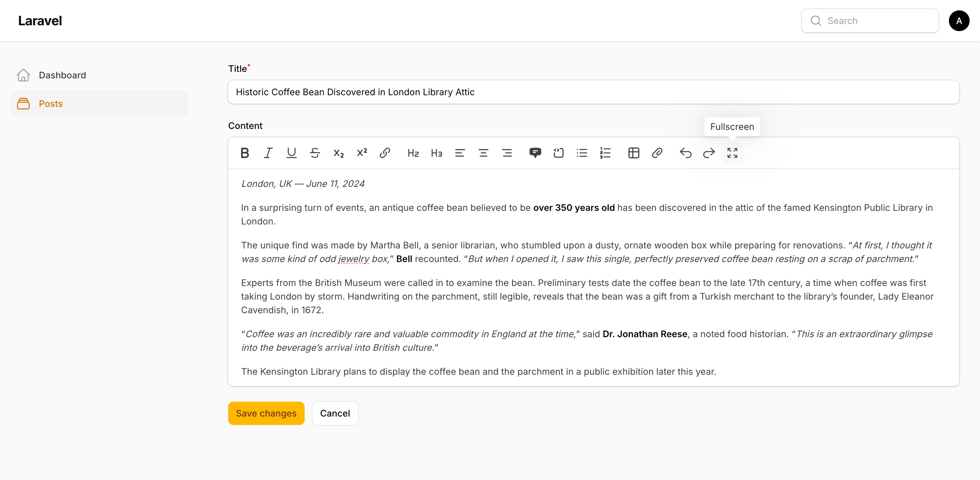
Task: Toggle bold formatting in editor toolbar
Action: click(x=245, y=153)
